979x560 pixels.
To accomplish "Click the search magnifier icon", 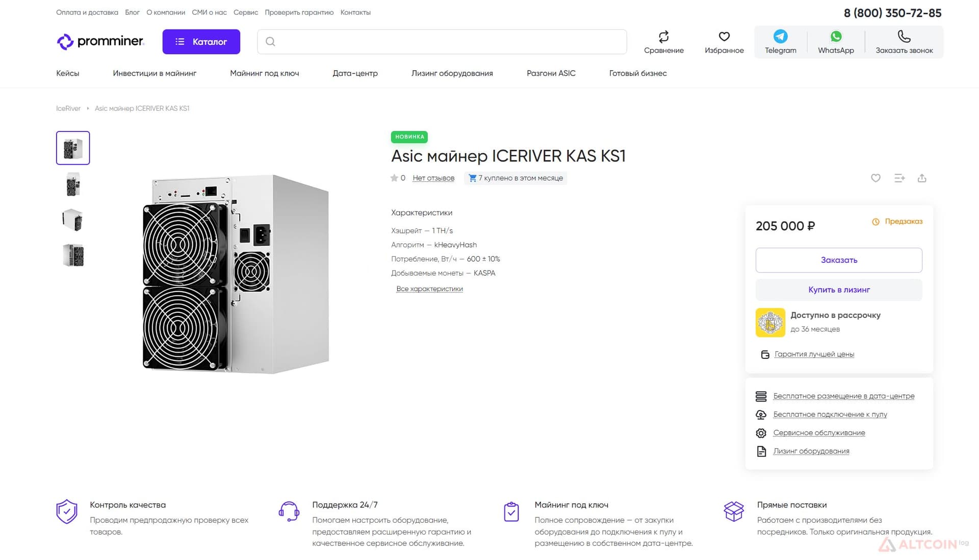I will (271, 42).
